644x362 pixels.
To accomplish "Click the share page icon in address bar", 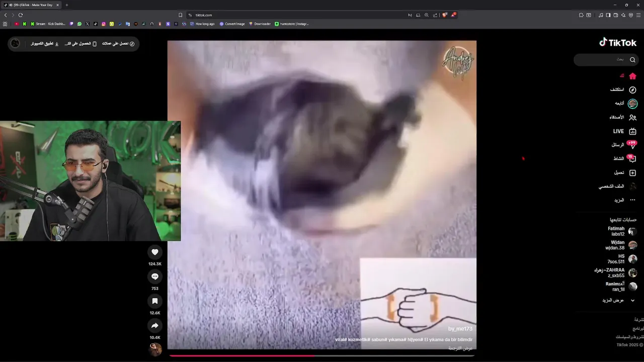I will pos(435,15).
